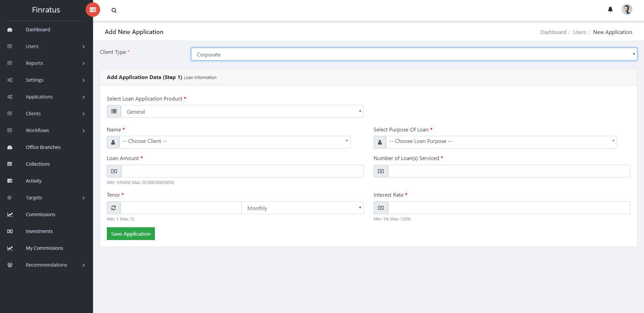Open Collections from the sidebar
Image resolution: width=644 pixels, height=313 pixels.
38,164
